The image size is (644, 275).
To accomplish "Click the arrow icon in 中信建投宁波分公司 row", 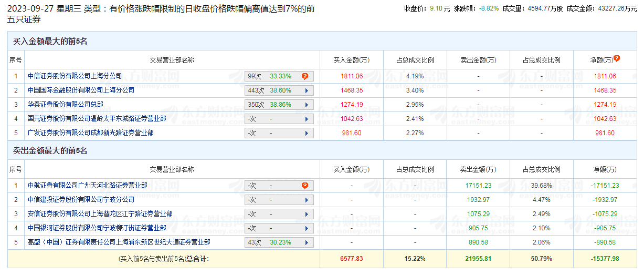I will (x=307, y=200).
